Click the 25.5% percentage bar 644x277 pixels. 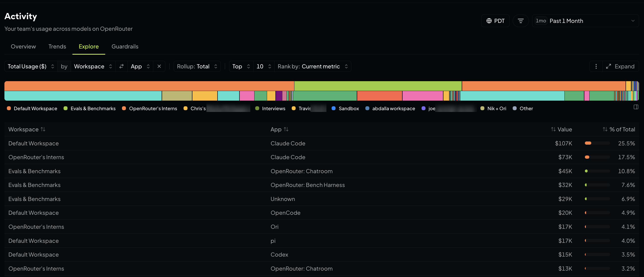point(597,143)
